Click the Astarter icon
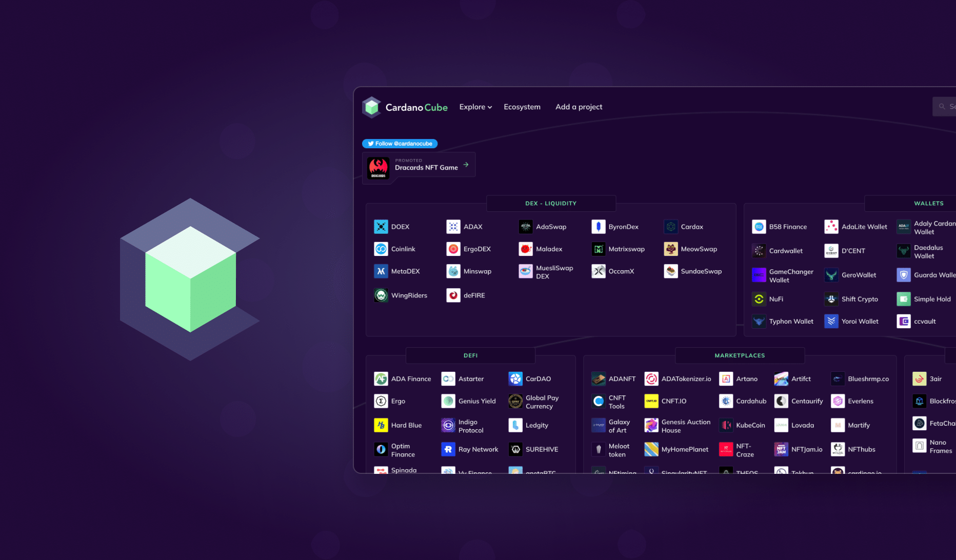The height and width of the screenshot is (560, 956). 448,379
